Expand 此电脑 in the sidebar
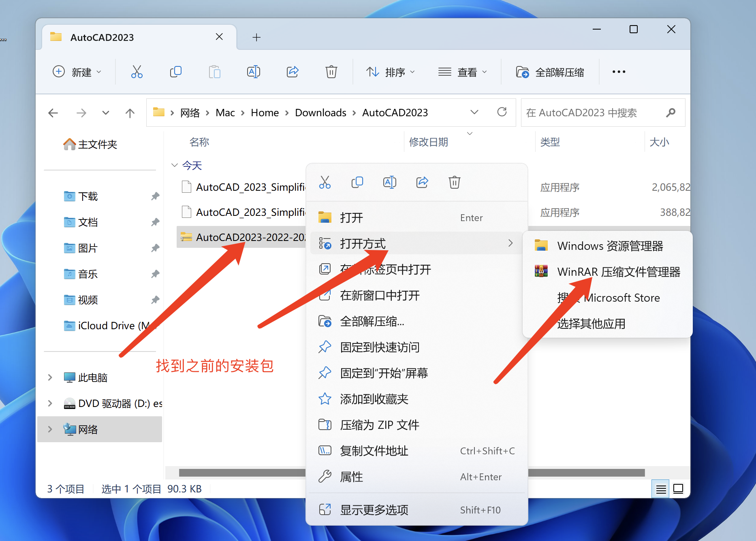Viewport: 756px width, 541px height. [50, 377]
